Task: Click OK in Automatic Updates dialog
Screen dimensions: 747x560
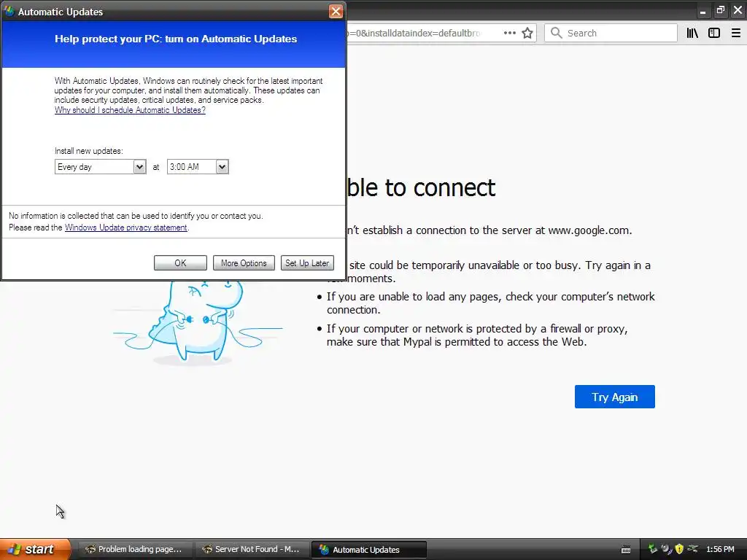Action: (180, 262)
